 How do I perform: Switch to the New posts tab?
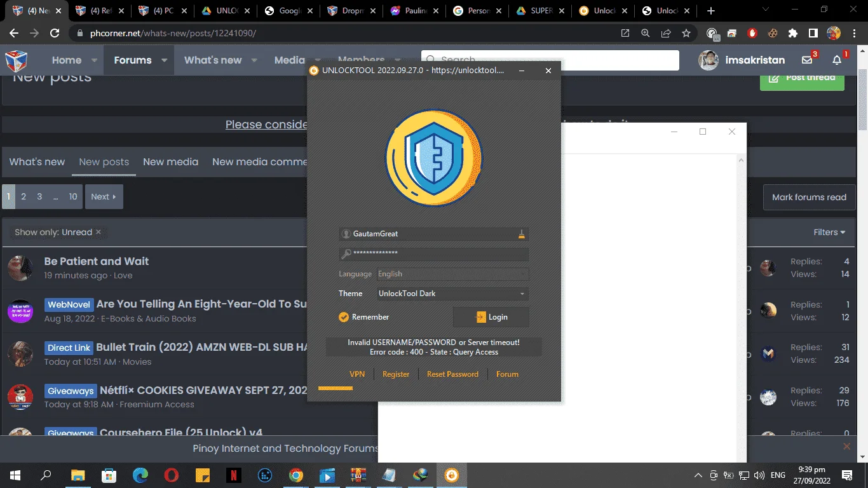[104, 162]
